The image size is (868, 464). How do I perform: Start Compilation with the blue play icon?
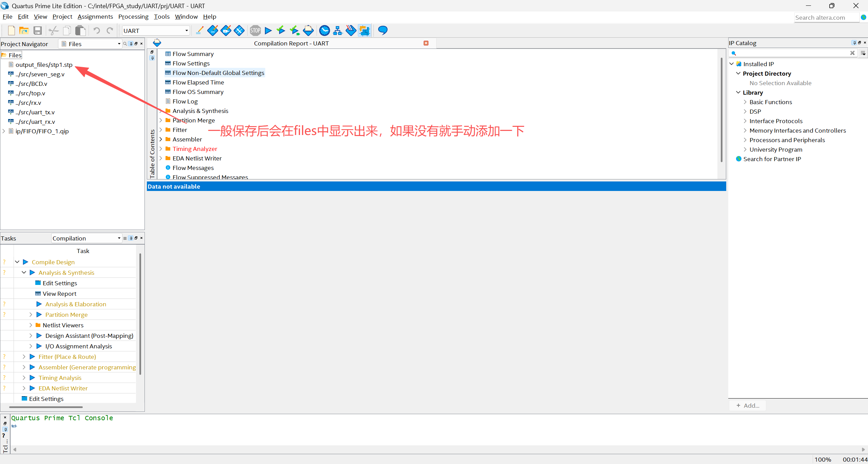[x=268, y=31]
